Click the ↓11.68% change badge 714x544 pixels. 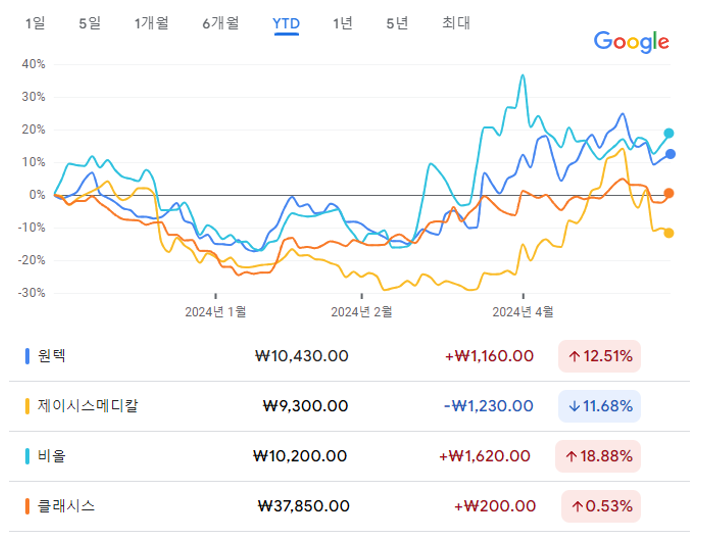click(600, 406)
